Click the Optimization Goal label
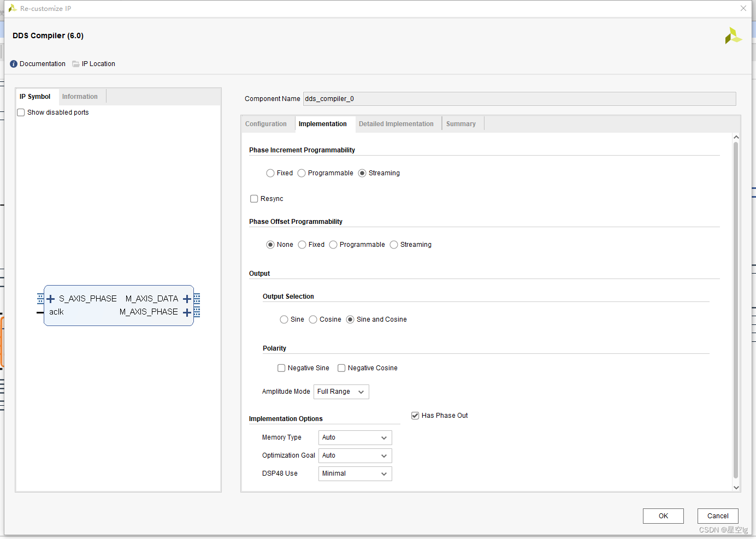The width and height of the screenshot is (756, 539). (288, 455)
